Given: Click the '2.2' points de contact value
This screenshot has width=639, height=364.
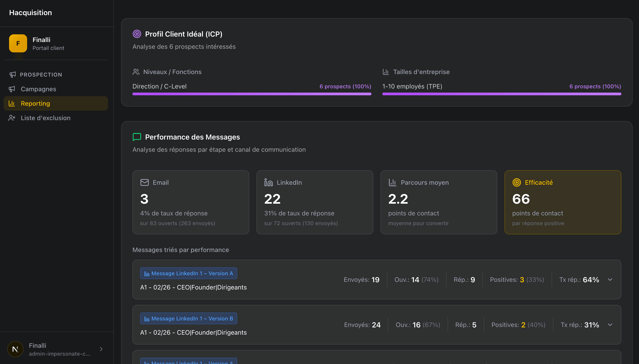Looking at the screenshot, I should click(x=398, y=199).
